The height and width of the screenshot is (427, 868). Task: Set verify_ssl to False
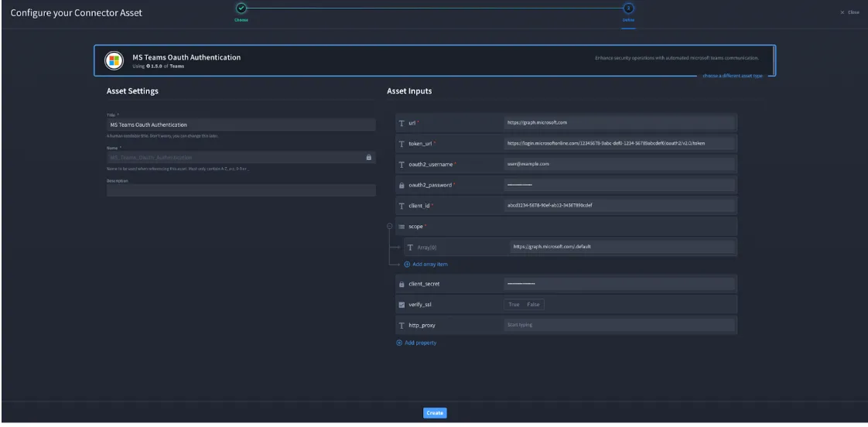click(533, 305)
